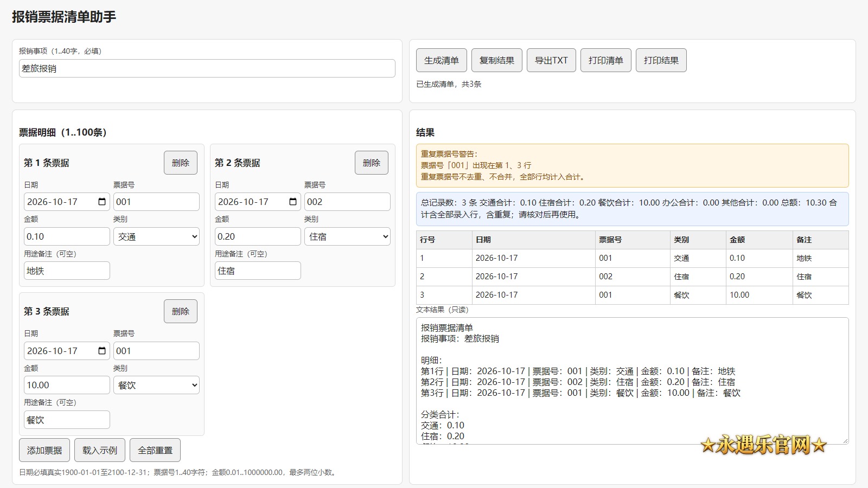Select the 交通 category cell in row 1

698,258
